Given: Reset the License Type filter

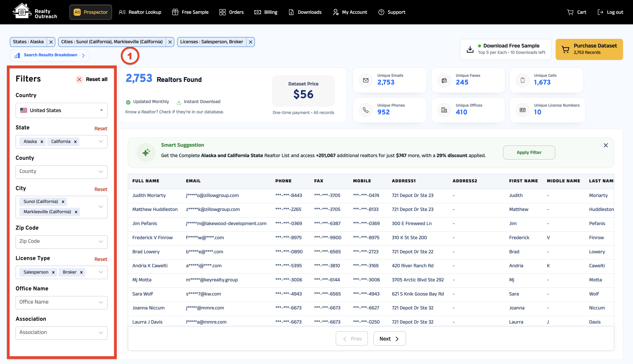Looking at the screenshot, I should [101, 259].
